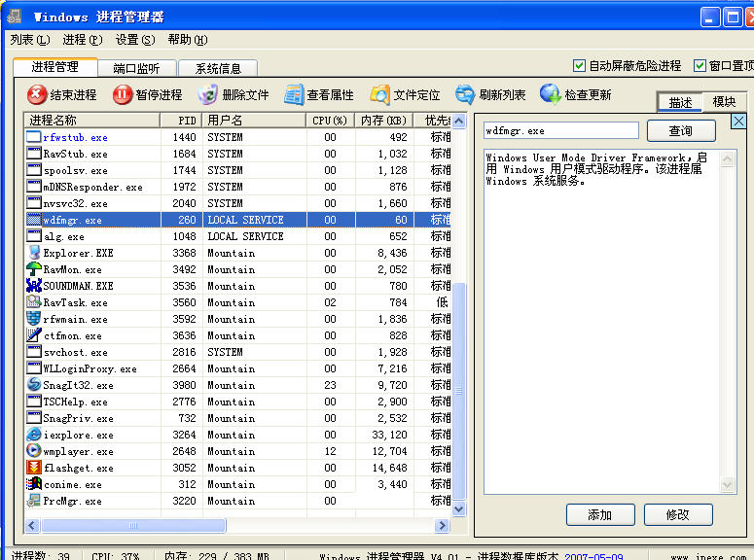Click the application icon in the title bar
This screenshot has height=560, width=754.
click(x=15, y=17)
